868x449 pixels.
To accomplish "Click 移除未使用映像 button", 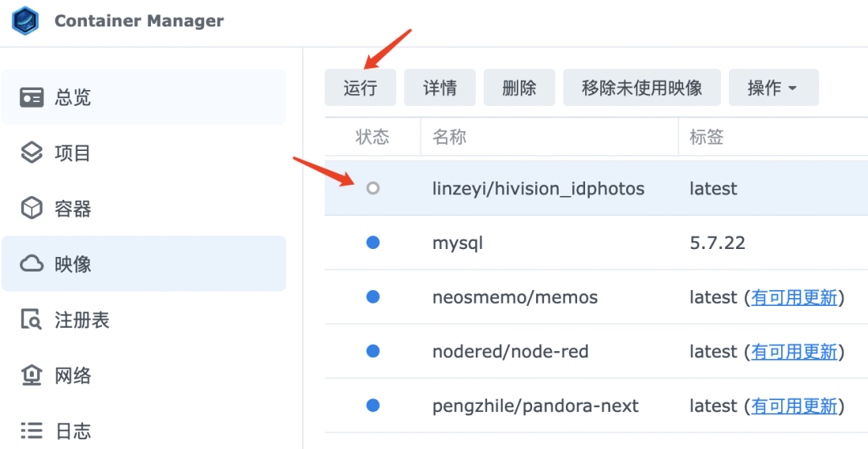I will (642, 88).
